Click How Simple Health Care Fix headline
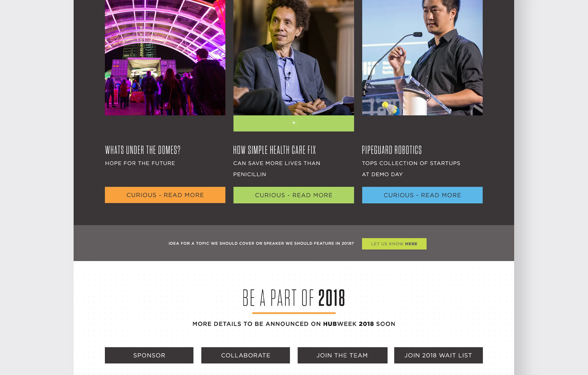 [274, 150]
